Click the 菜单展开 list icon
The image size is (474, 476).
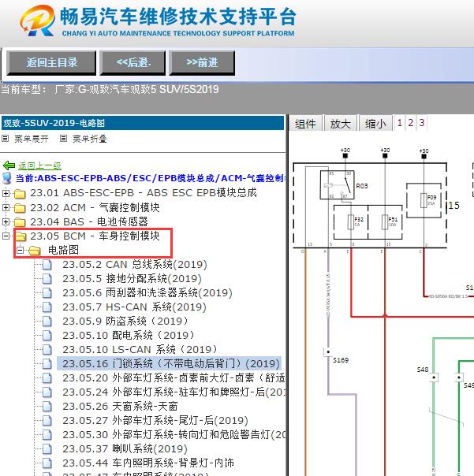tap(6, 139)
